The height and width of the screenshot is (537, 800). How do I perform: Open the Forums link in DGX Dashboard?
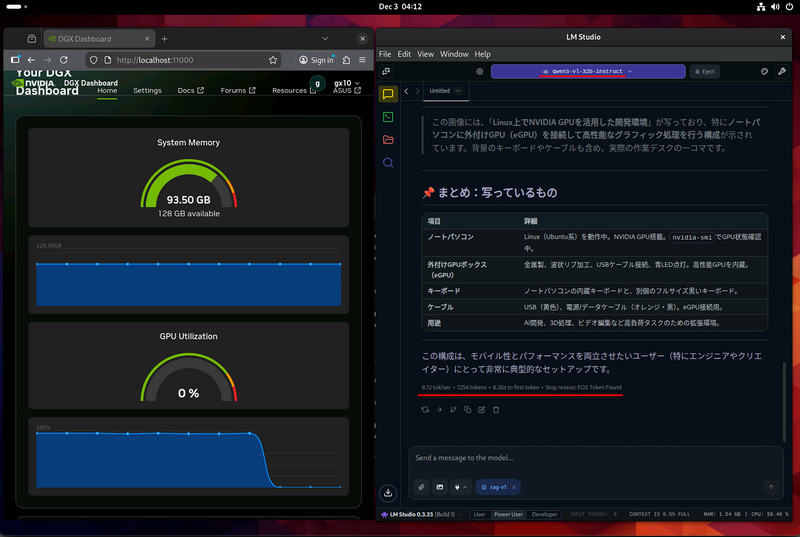click(238, 91)
